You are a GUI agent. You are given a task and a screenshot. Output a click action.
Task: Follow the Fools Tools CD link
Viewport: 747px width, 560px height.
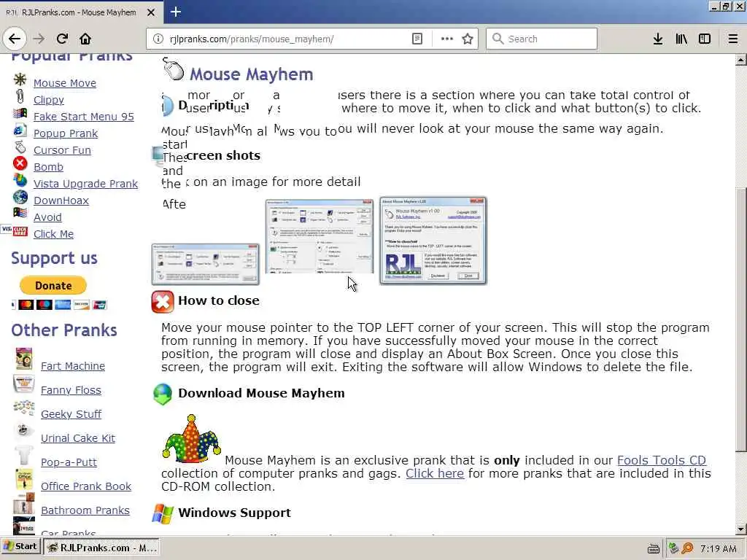[661, 461]
